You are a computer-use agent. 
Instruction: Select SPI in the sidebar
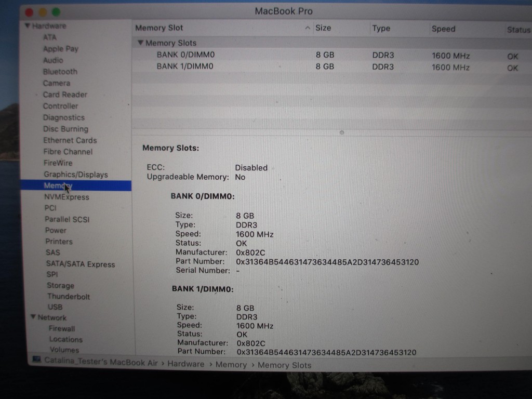point(52,274)
